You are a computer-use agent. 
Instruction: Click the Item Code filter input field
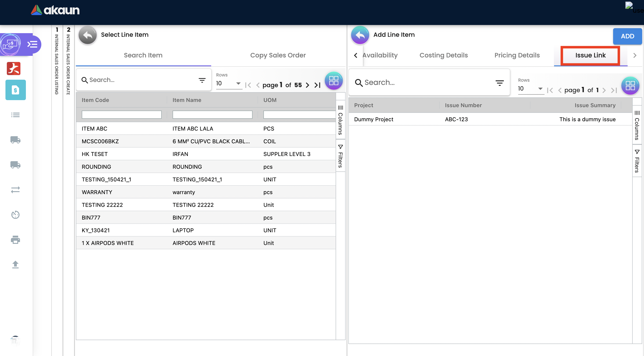click(x=121, y=115)
